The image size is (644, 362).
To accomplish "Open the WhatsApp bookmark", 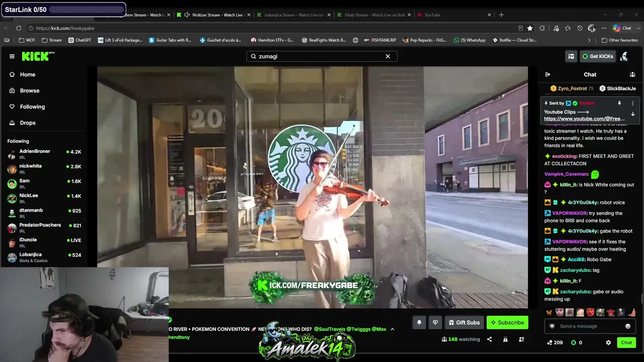I will coord(469,40).
